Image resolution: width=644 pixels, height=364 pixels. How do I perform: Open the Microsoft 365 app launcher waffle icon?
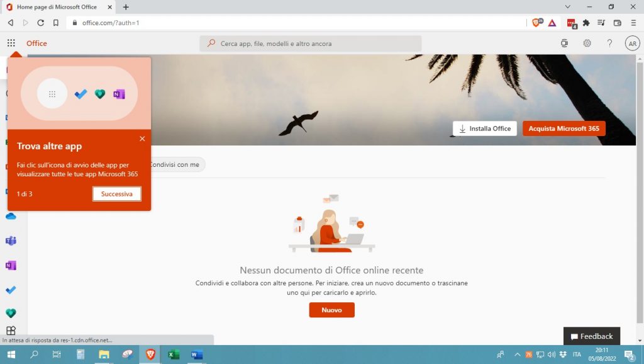pyautogui.click(x=11, y=43)
